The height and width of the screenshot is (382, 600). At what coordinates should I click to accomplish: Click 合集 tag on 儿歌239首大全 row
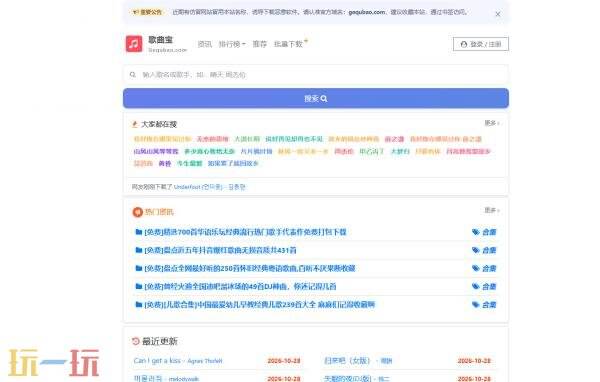(484, 305)
